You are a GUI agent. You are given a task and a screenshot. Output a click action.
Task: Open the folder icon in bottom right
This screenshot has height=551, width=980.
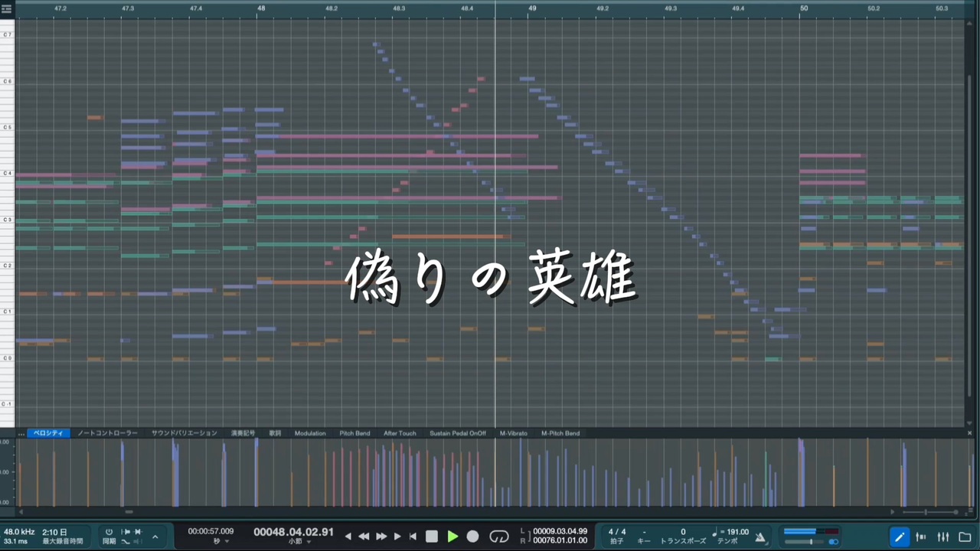point(965,536)
